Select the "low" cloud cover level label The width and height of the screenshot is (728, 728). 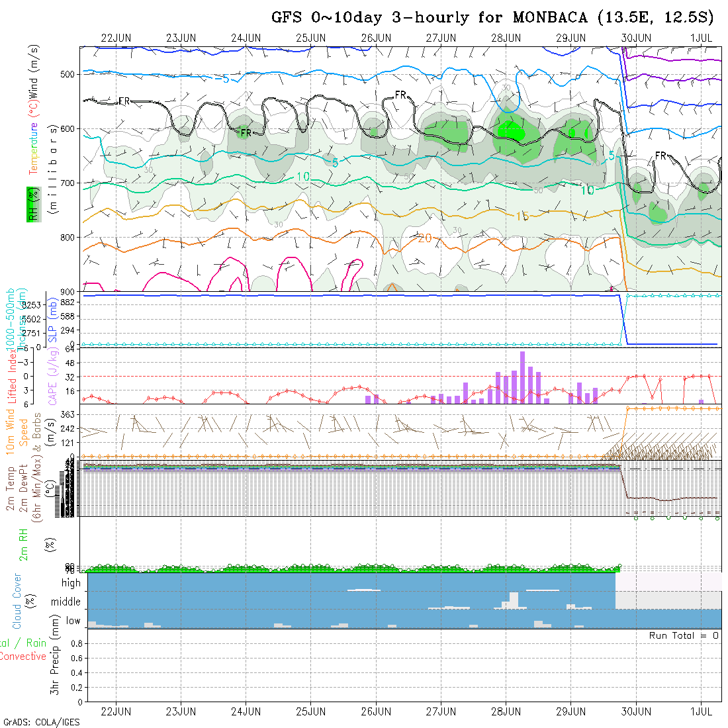tap(73, 621)
